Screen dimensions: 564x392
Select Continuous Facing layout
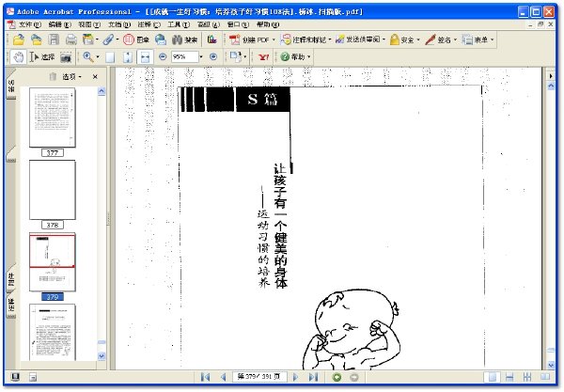[x=527, y=377]
